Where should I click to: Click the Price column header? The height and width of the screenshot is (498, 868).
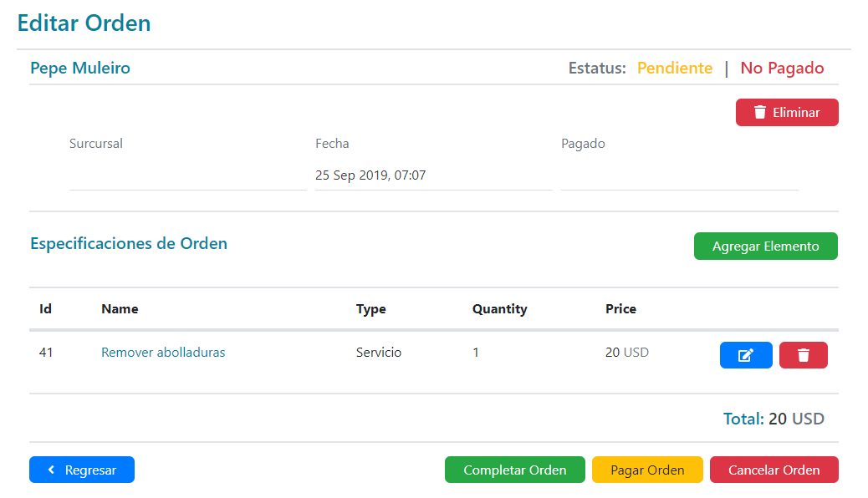coord(620,309)
